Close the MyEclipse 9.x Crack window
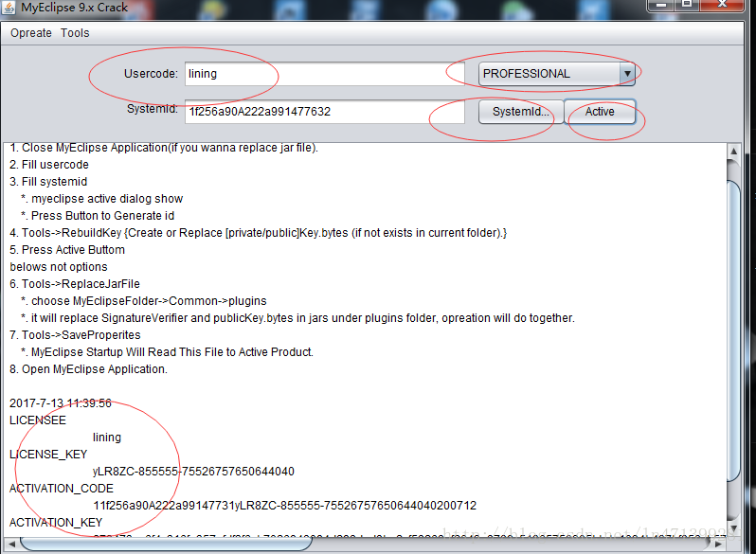Screen dimensions: 756x554 click(722, 5)
